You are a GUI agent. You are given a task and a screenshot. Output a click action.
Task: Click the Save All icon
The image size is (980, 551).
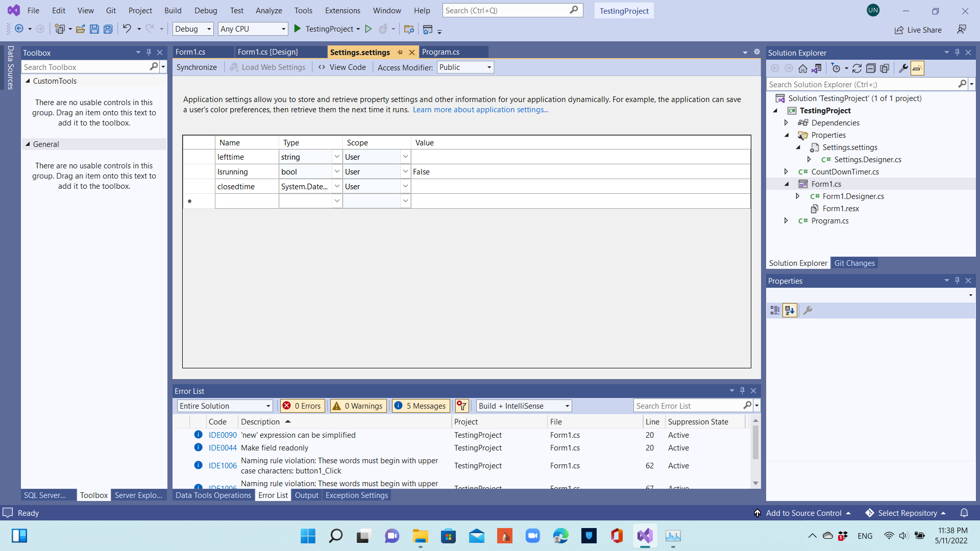click(108, 29)
